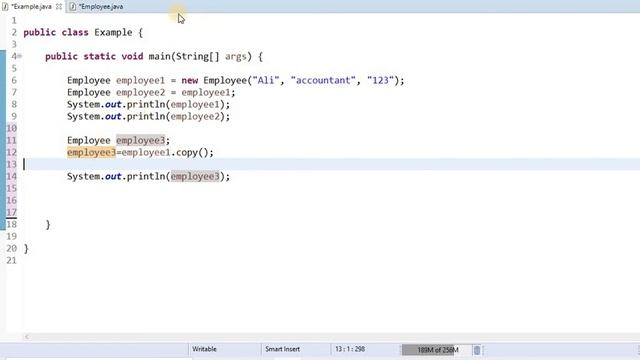Screen dimensions: 640x360
Task: Run garbage collector via trash icon
Action: [477, 350]
